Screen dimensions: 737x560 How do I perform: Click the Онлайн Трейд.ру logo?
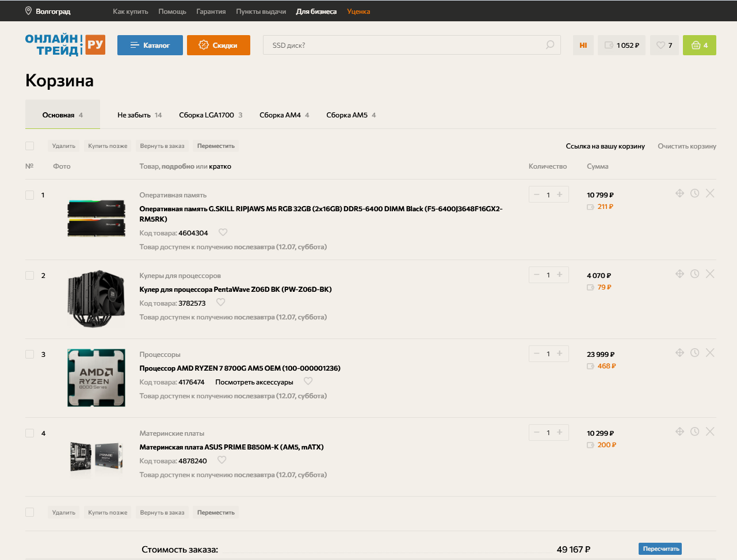coord(65,45)
